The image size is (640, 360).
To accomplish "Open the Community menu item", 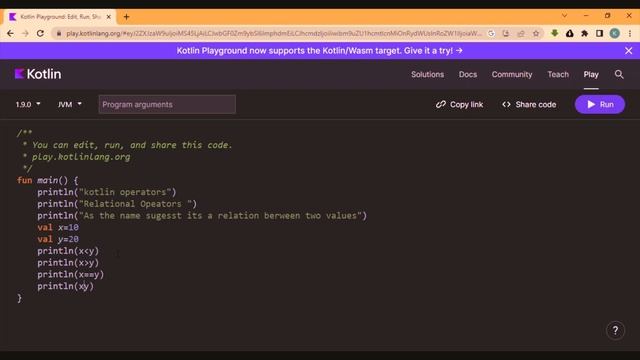I will 512,74.
